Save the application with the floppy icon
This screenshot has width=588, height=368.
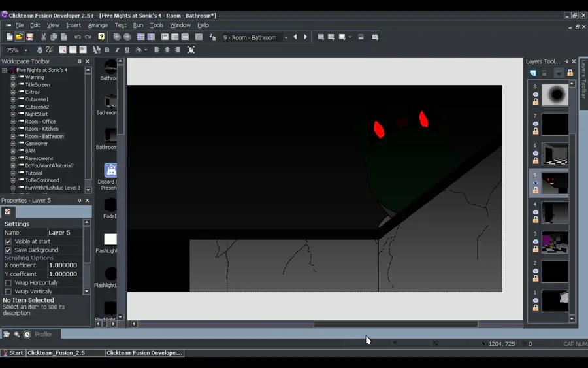[x=29, y=37]
